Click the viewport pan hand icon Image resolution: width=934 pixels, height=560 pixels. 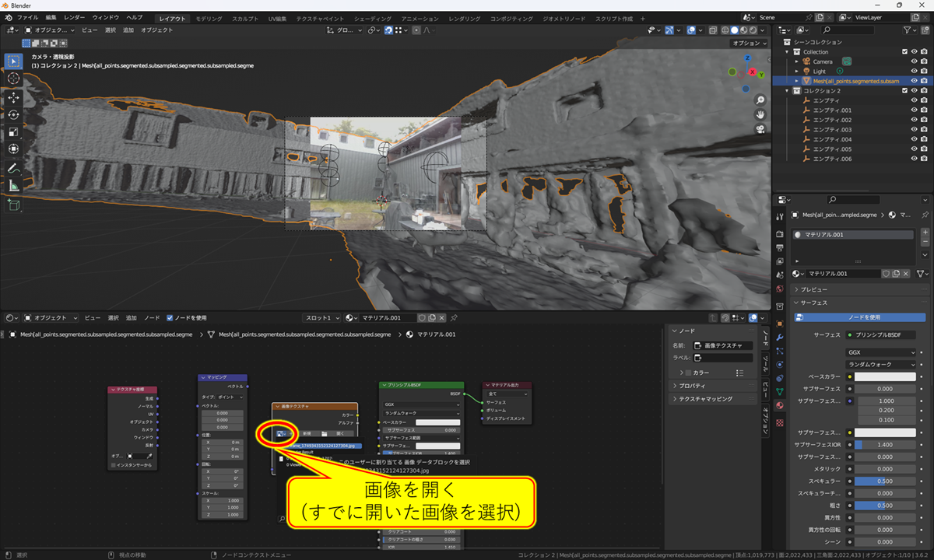coord(760,114)
